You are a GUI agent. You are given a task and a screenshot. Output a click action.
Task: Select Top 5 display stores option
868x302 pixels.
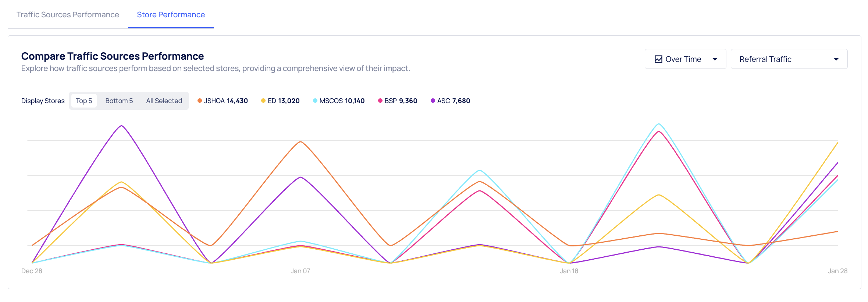[84, 101]
